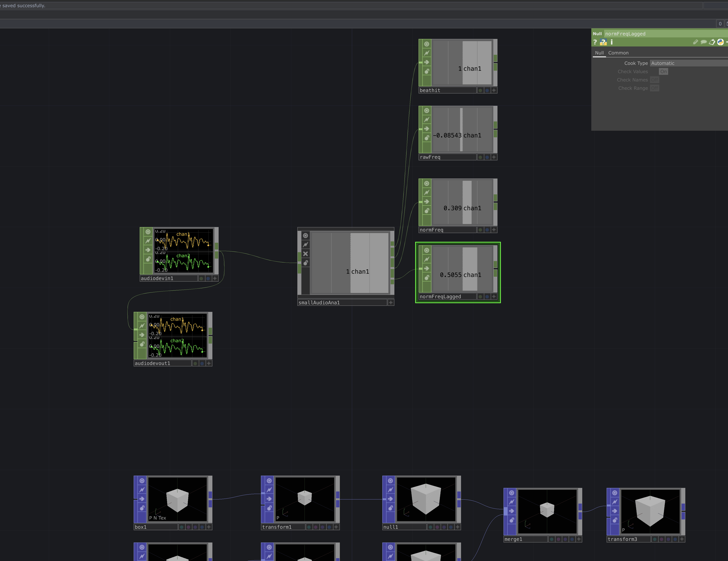The height and width of the screenshot is (561, 728).
Task: Click the export arrow flag on the normFreqLagged node
Action: pyautogui.click(x=427, y=268)
